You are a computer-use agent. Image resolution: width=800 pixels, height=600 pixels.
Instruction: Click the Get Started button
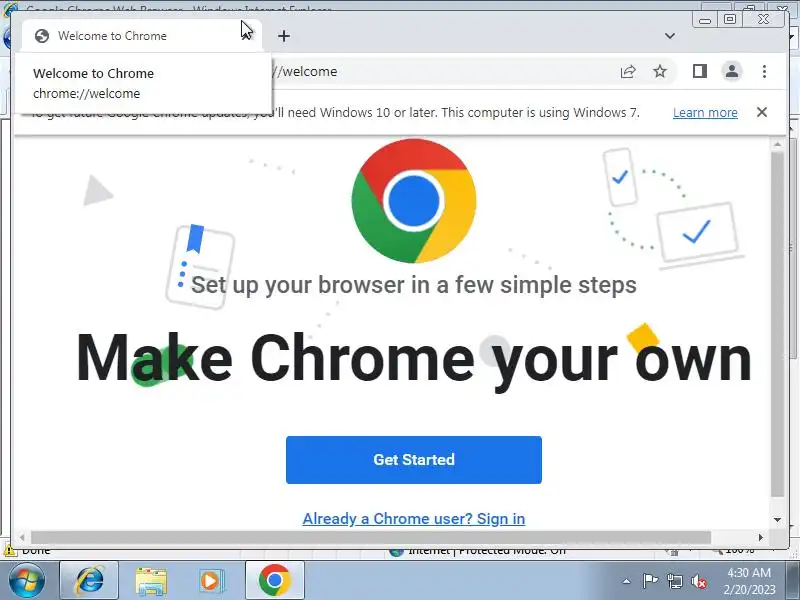[414, 460]
